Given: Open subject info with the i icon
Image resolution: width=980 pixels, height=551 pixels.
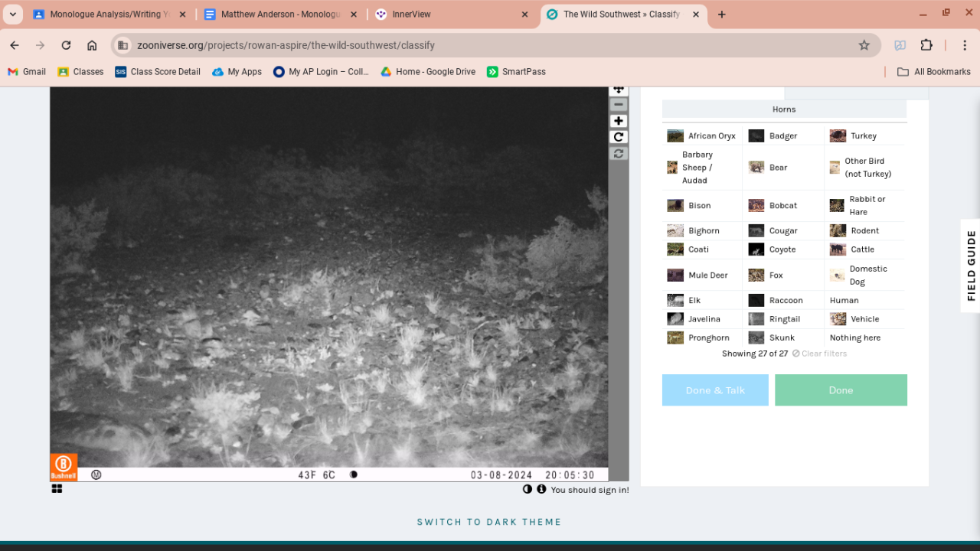Looking at the screenshot, I should (x=541, y=489).
